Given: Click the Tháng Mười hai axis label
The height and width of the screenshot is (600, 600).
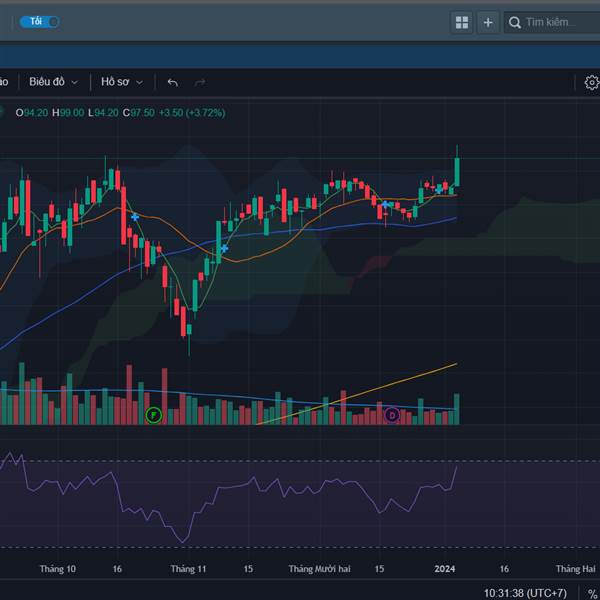Looking at the screenshot, I should point(320,569).
